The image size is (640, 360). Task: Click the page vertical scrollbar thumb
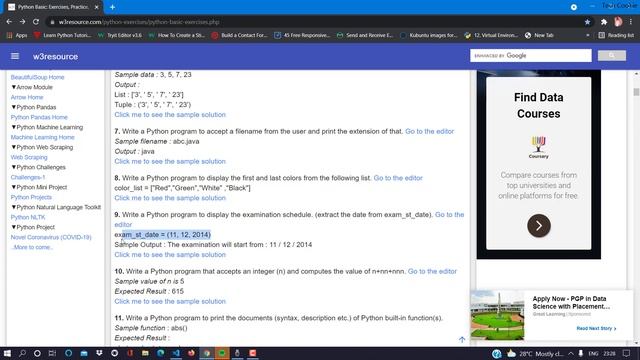636,92
